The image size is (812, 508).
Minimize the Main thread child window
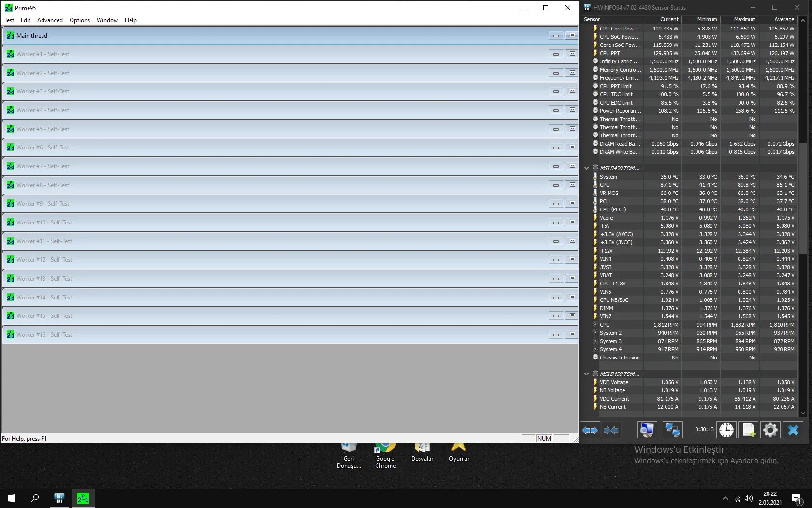click(556, 35)
